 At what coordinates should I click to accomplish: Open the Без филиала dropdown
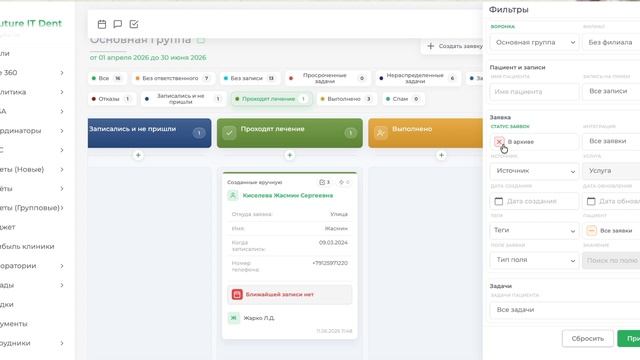click(611, 42)
